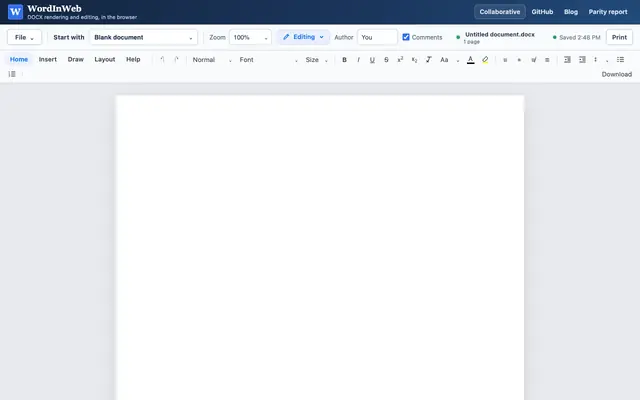Undo the last action
Screen dimensions: 640x400
tap(162, 60)
